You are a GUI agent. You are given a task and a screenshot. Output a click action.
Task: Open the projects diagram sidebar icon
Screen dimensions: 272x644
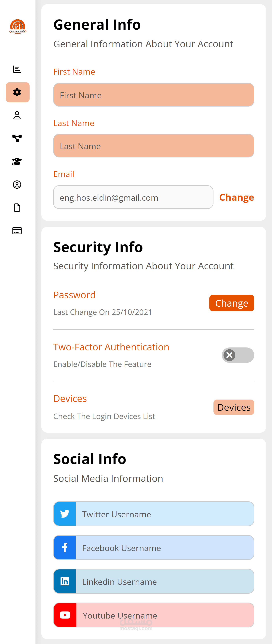click(x=17, y=138)
